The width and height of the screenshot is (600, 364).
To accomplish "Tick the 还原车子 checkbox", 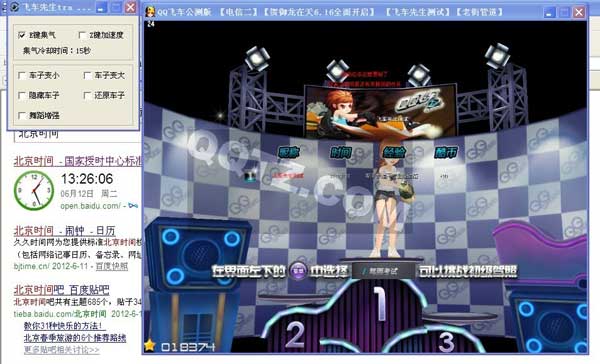I will click(x=87, y=95).
